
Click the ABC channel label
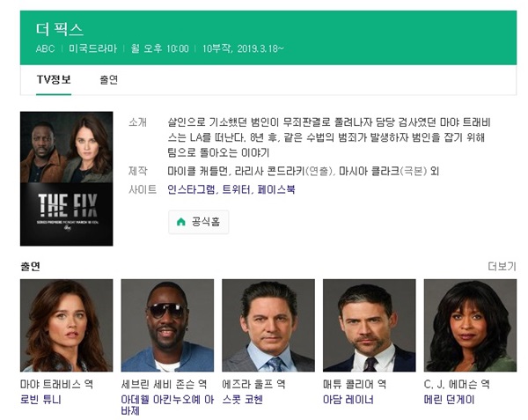(x=45, y=48)
